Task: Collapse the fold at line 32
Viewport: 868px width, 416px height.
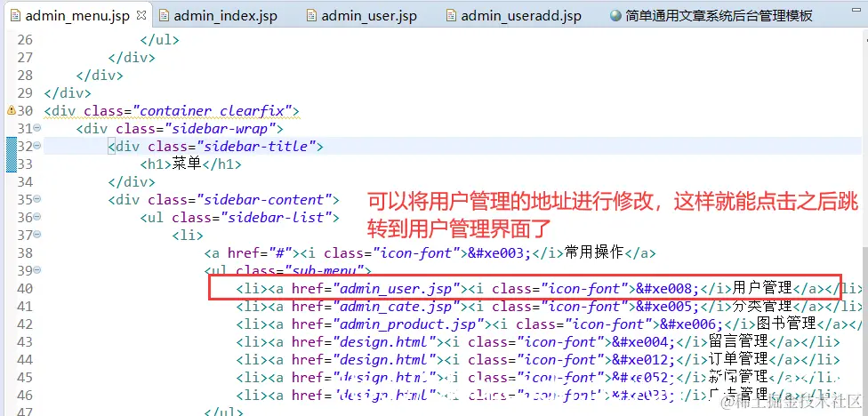Action: click(37, 146)
